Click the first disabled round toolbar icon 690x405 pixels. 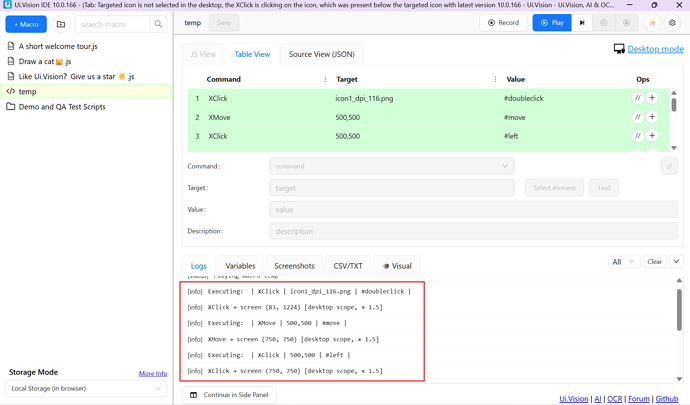(604, 23)
